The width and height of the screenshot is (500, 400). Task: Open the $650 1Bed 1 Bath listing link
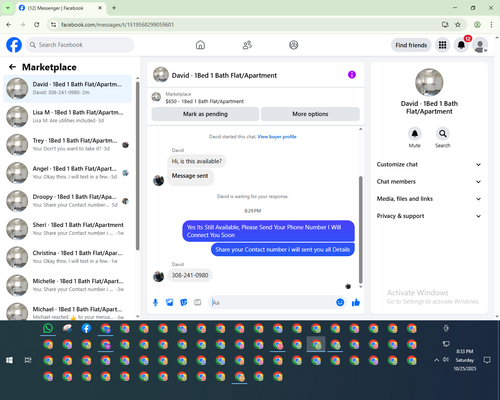click(204, 101)
